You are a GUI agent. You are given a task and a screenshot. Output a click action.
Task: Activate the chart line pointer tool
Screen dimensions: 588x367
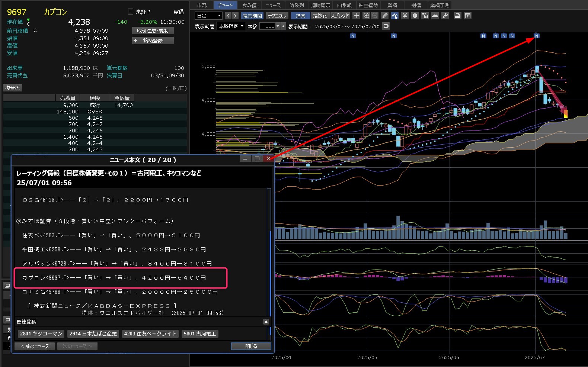(395, 16)
